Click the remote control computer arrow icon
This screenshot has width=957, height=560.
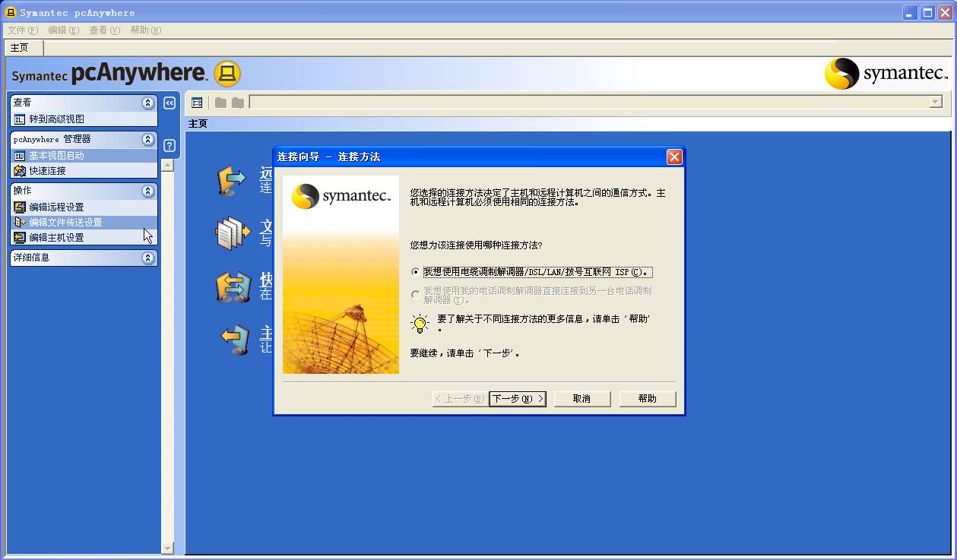(x=232, y=181)
